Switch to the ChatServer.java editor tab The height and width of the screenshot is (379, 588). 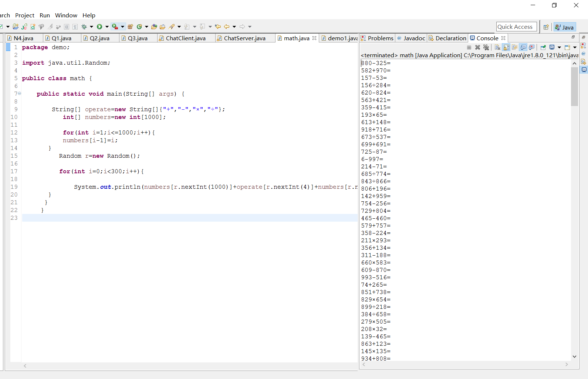[x=244, y=38]
